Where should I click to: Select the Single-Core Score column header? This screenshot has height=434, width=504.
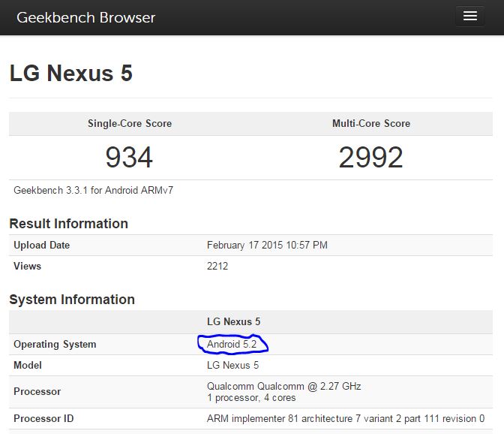(x=129, y=123)
